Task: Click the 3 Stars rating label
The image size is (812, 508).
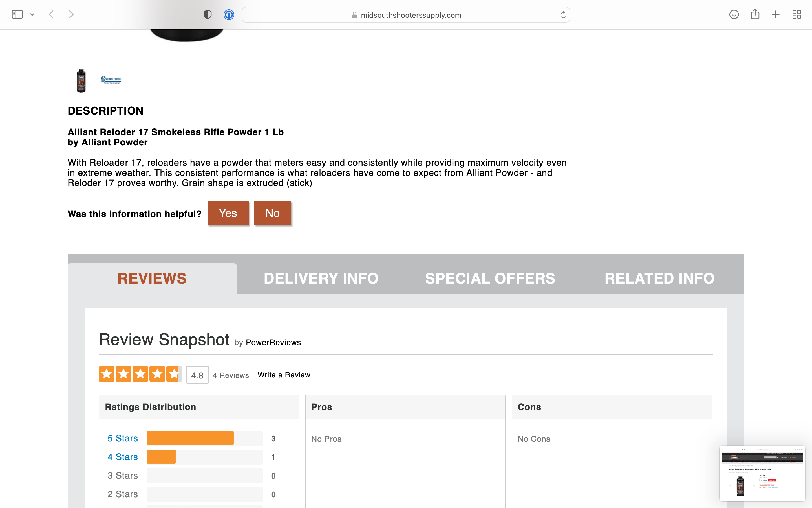Action: click(122, 476)
